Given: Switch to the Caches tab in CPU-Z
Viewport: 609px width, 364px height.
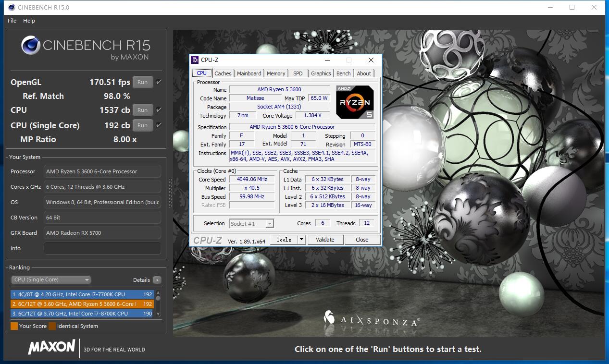Looking at the screenshot, I should (x=223, y=73).
